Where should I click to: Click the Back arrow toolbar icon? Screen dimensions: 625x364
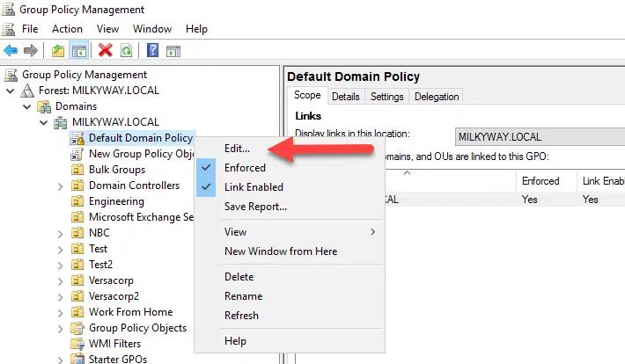11,51
